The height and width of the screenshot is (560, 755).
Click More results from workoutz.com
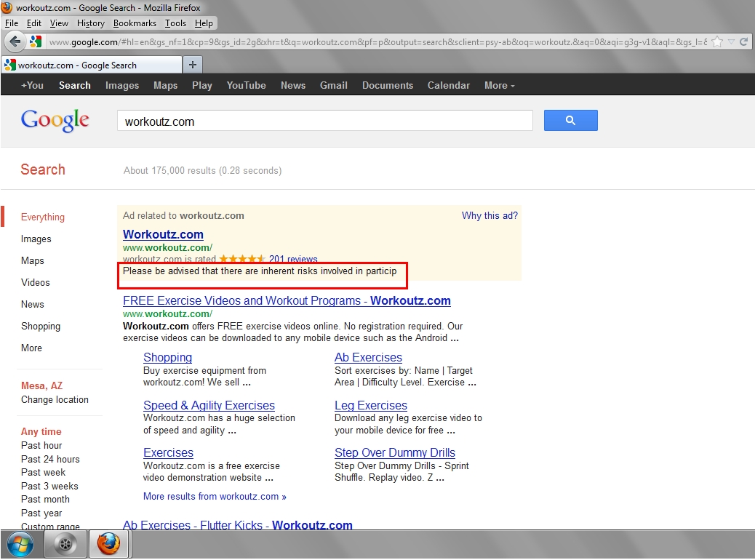215,497
